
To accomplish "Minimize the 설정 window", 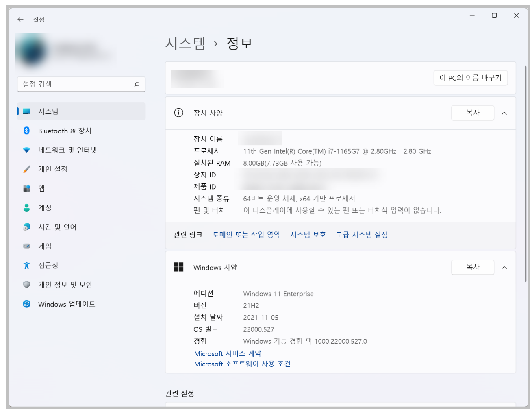I will (x=472, y=15).
